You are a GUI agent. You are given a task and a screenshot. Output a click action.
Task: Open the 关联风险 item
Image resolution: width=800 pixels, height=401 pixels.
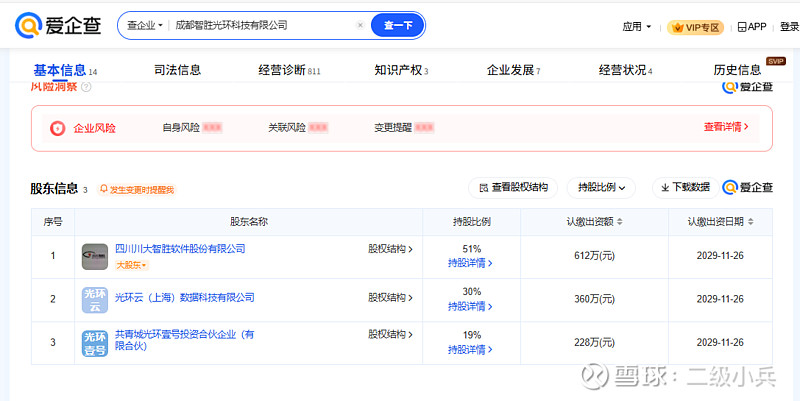pos(298,128)
